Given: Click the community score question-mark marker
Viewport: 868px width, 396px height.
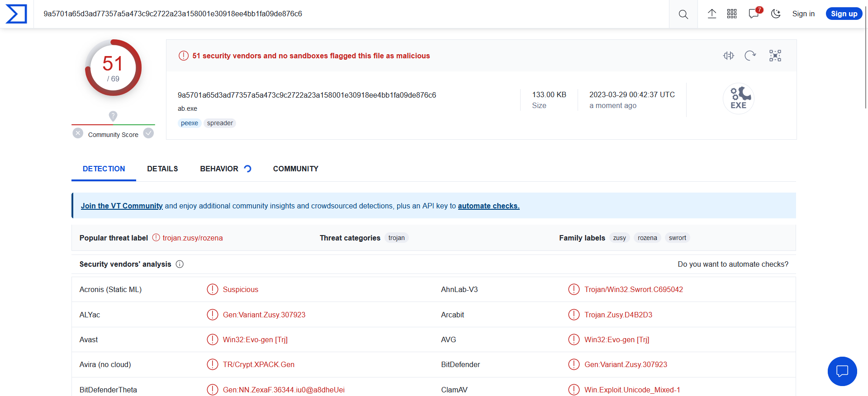Looking at the screenshot, I should click(x=113, y=116).
